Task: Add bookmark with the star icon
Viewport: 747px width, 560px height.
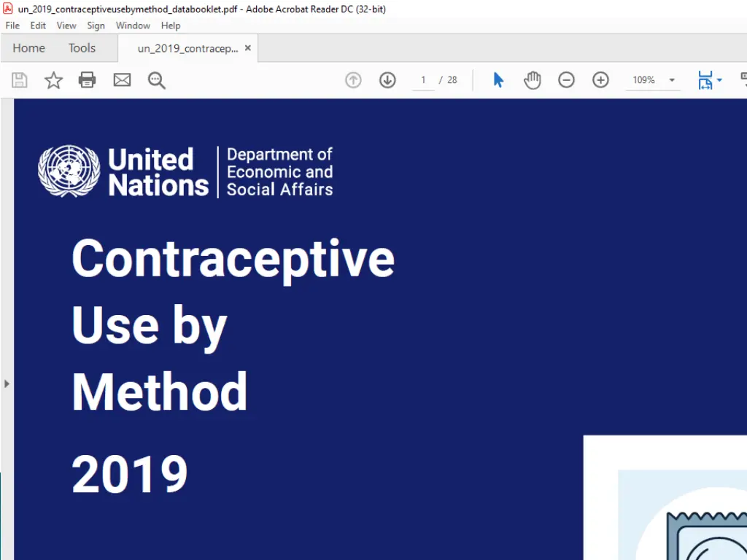Action: tap(54, 80)
